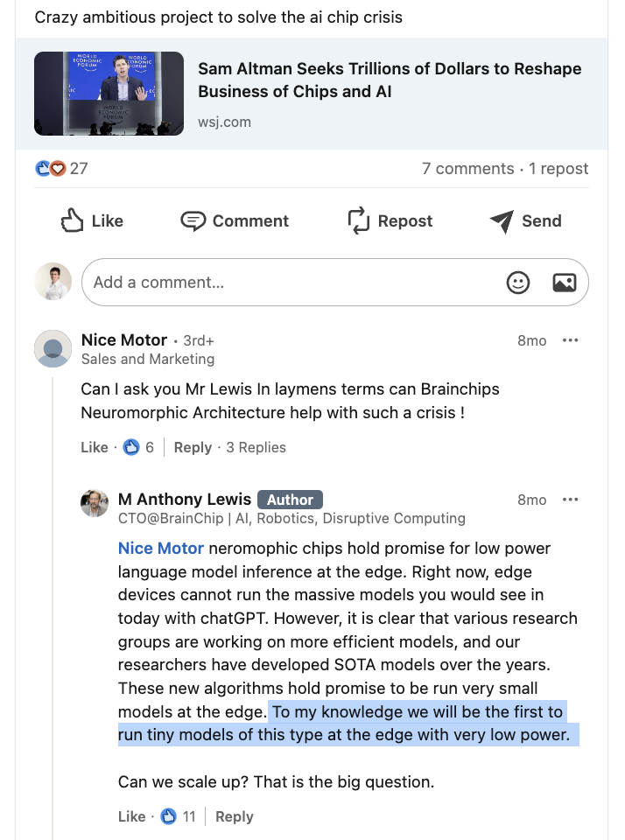Like the Nice Motor comment
Viewport: 625px width, 840px height.
[94, 447]
